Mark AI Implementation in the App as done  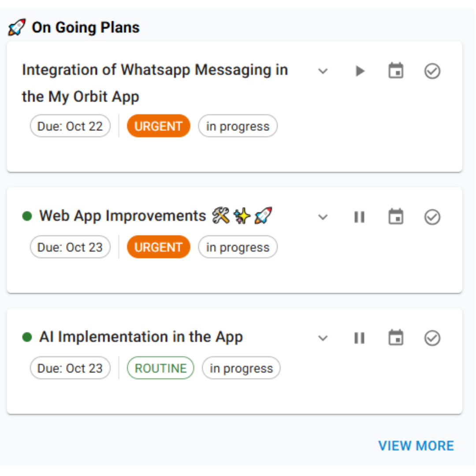[432, 338]
